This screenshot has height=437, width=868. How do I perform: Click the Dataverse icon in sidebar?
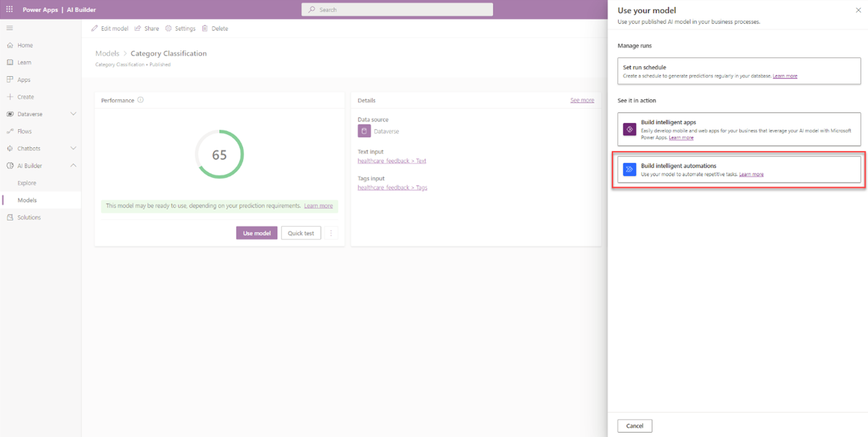pyautogui.click(x=10, y=114)
